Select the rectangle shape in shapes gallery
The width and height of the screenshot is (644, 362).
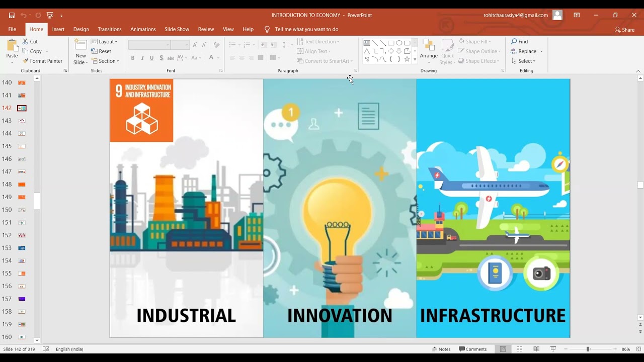391,43
